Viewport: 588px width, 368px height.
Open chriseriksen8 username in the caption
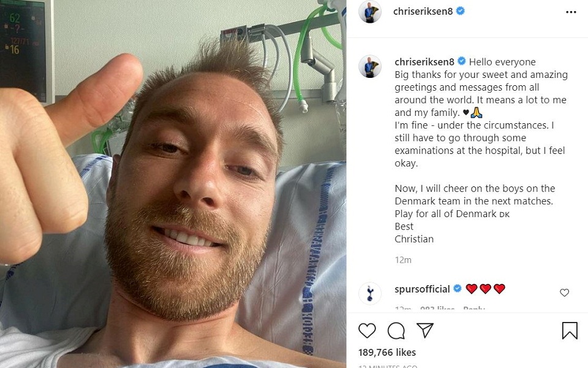click(424, 61)
